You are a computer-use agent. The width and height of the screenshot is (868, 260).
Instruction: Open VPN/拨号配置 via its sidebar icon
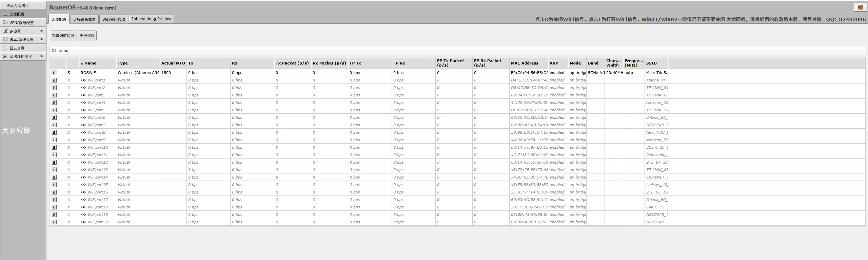tap(5, 22)
